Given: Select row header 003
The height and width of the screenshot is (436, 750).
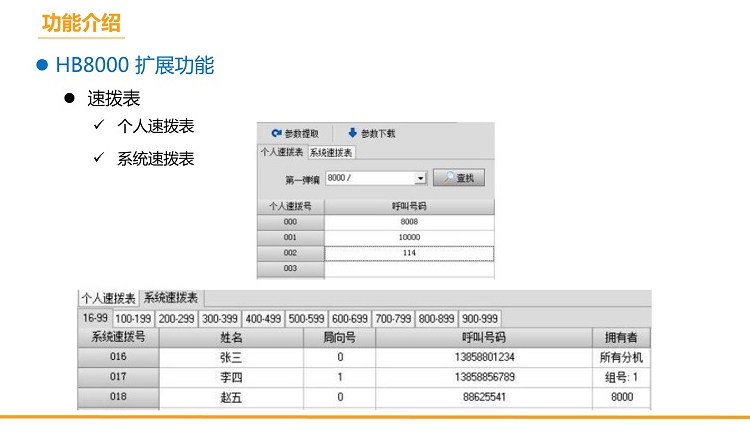Looking at the screenshot, I should pos(290,268).
